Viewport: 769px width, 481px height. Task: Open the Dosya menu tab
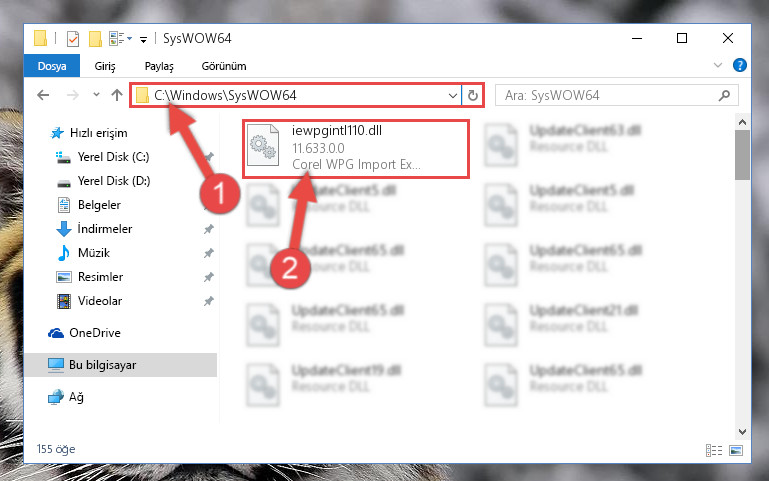click(x=52, y=66)
